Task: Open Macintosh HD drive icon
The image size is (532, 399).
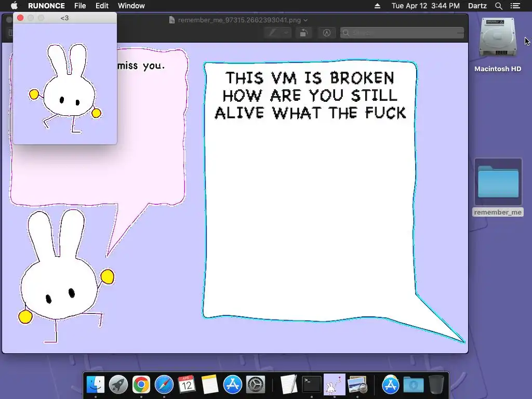Action: coord(498,38)
